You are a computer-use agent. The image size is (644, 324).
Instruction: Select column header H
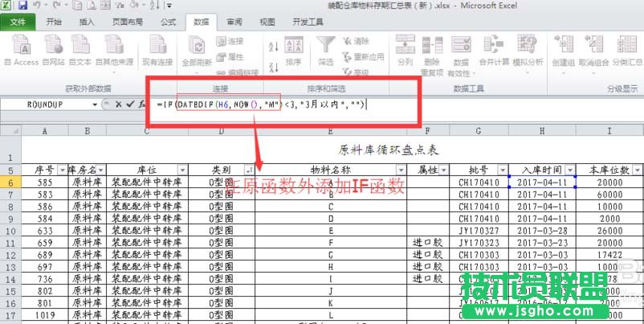tap(542, 131)
